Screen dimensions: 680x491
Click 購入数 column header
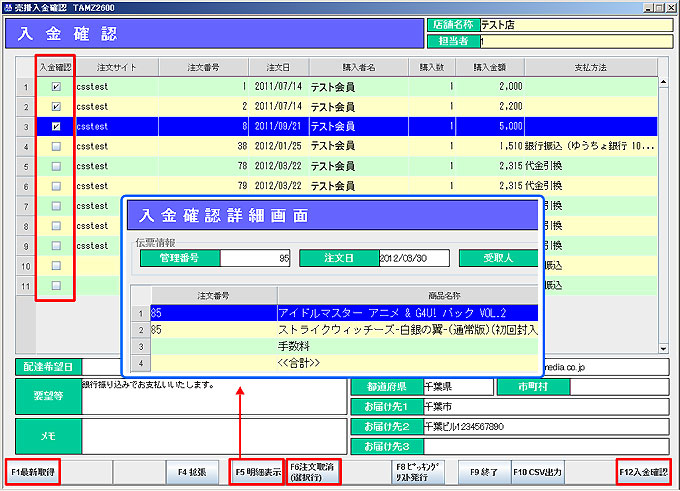(432, 67)
